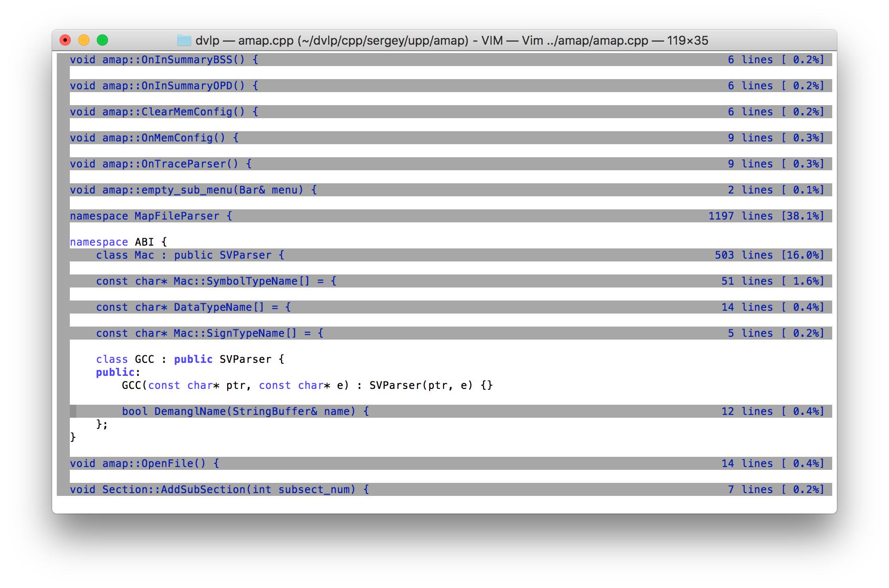Click the blue folder icon in title bar
Image resolution: width=889 pixels, height=588 pixels.
point(184,40)
